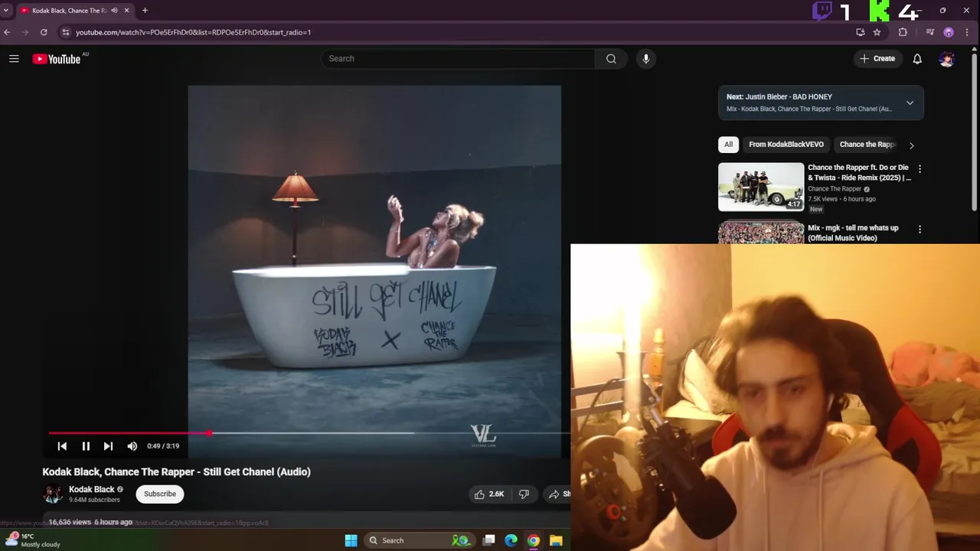This screenshot has height=551, width=980.
Task: Seek along the video progress bar
Action: [x=309, y=433]
